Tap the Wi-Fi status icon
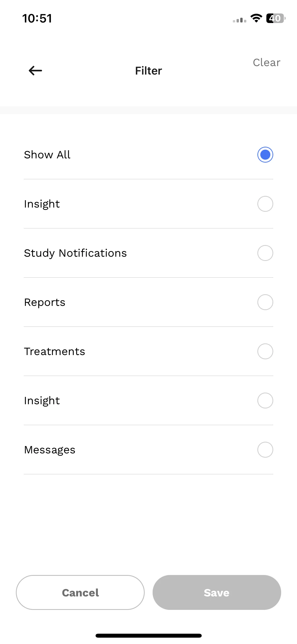 tap(256, 18)
